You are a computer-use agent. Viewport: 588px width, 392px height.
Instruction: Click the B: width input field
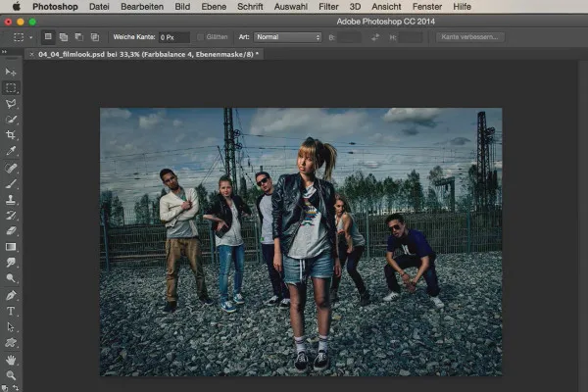tap(349, 37)
